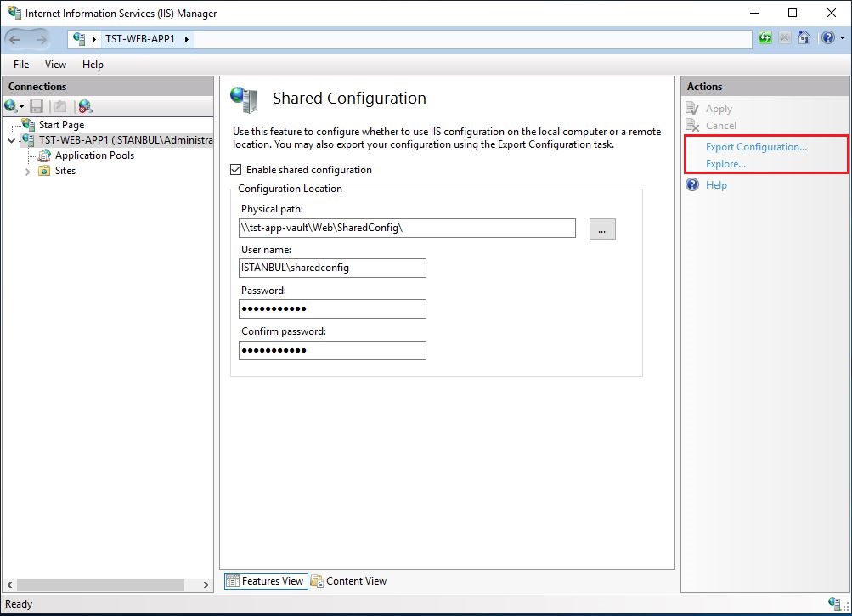852x616 pixels.
Task: Click the "Ready" status bar text
Action: click(19, 604)
